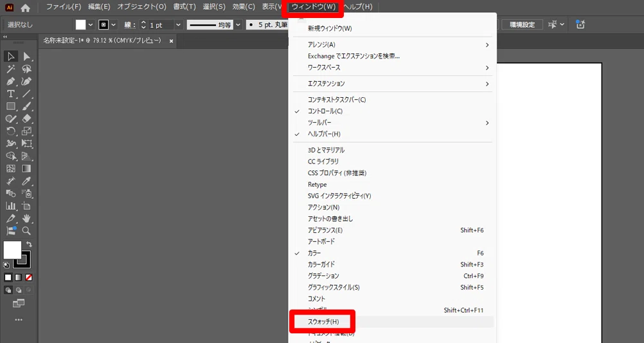Select the Column Graph tool

pyautogui.click(x=11, y=206)
